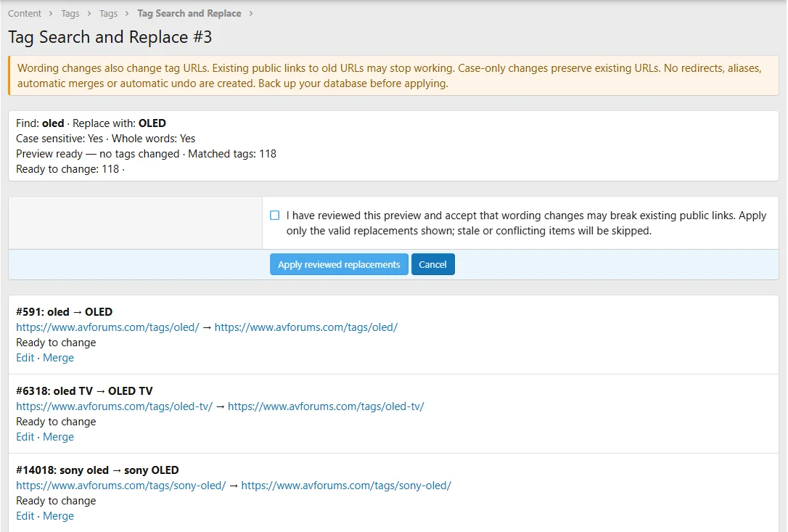Select 'Replace with: OLED' text
The width and height of the screenshot is (788, 532).
coord(119,123)
